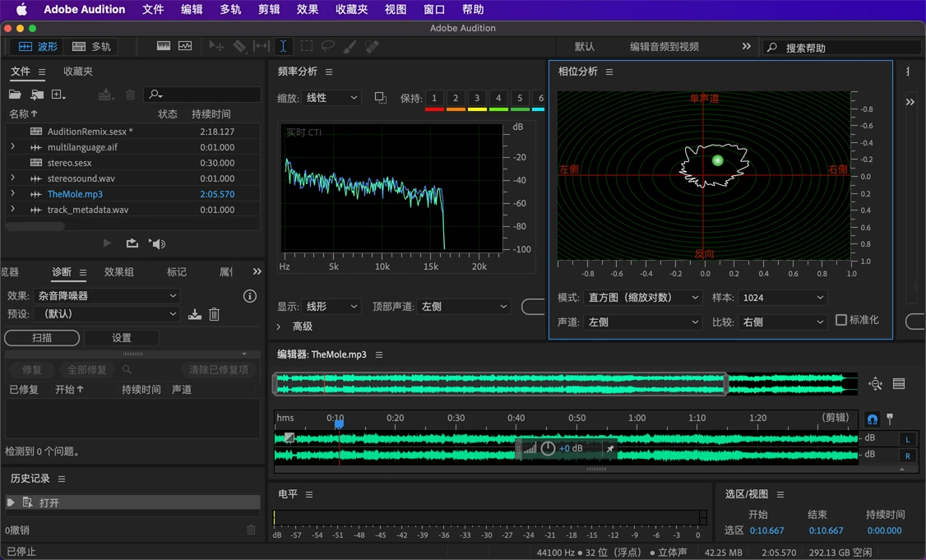Open the 模式 histogram dropdown

pos(643,298)
